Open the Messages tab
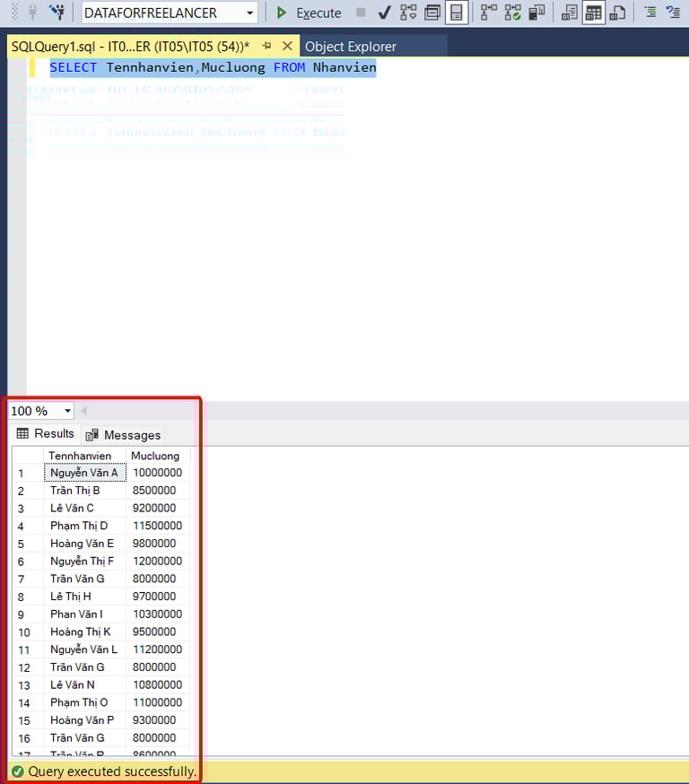The image size is (689, 784). (123, 435)
